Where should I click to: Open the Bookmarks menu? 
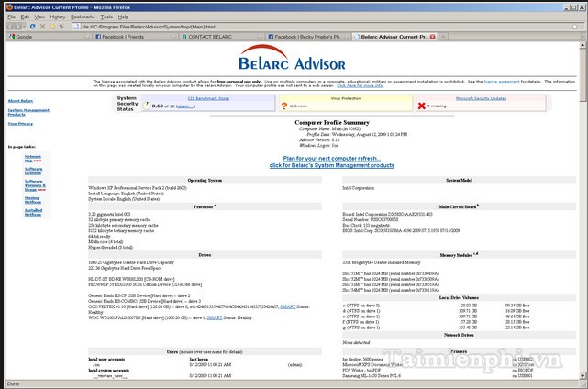click(83, 17)
